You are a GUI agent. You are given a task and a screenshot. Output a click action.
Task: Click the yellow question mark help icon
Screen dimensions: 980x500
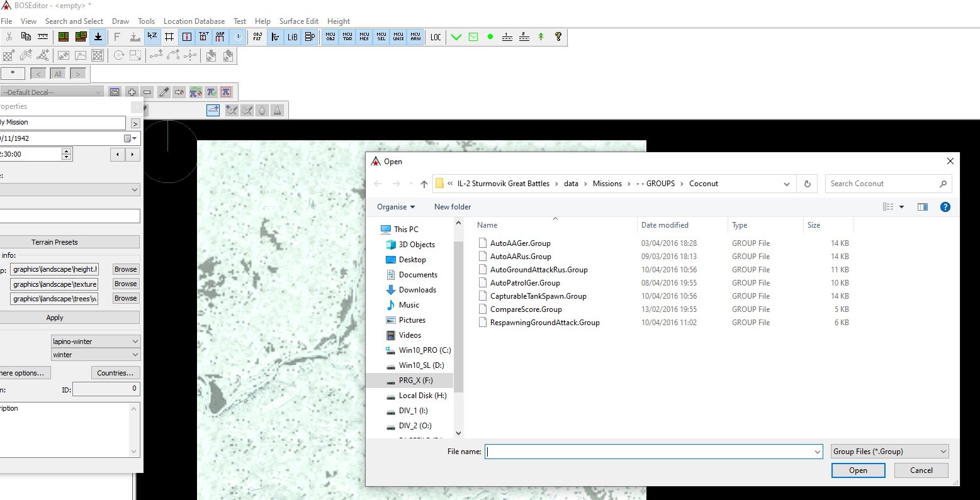pos(558,37)
